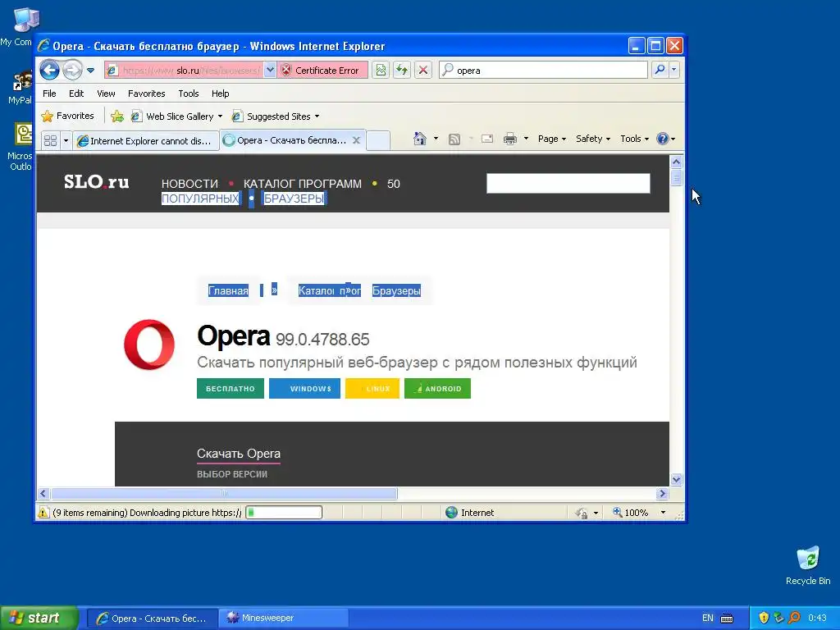Click Add to Favorites Bar icon
Image resolution: width=840 pixels, height=630 pixels.
(117, 116)
